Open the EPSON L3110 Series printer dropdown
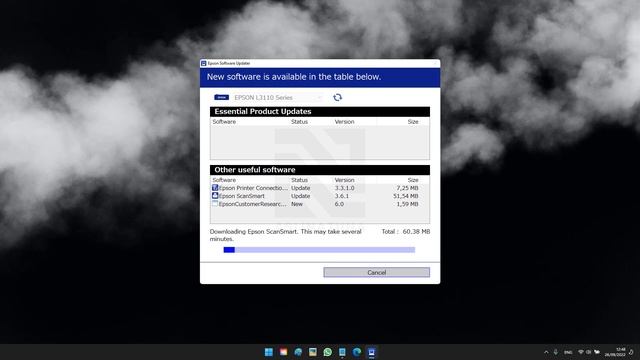This screenshot has height=360, width=640. coord(278,98)
